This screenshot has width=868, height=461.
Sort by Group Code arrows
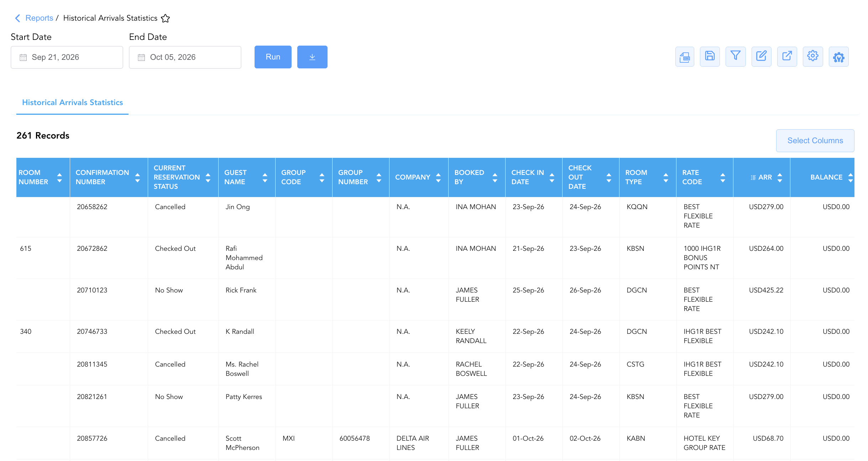coord(322,177)
